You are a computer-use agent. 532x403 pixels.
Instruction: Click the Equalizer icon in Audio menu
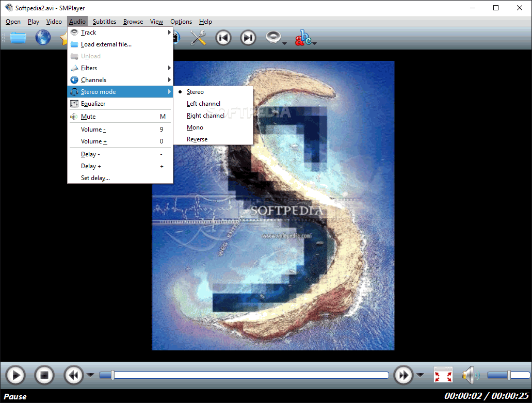[74, 104]
